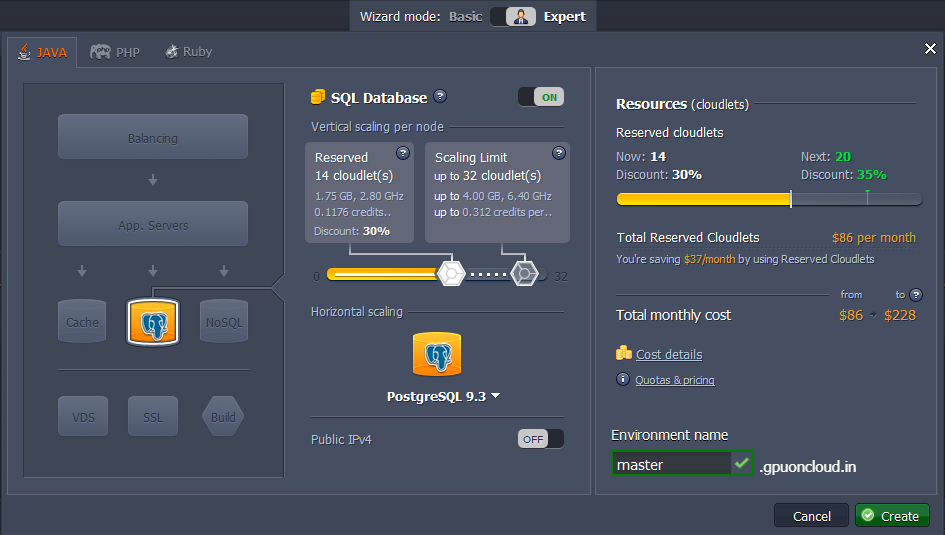945x535 pixels.
Task: Select the PostgreSQL SQL database node icon
Action: 153,322
